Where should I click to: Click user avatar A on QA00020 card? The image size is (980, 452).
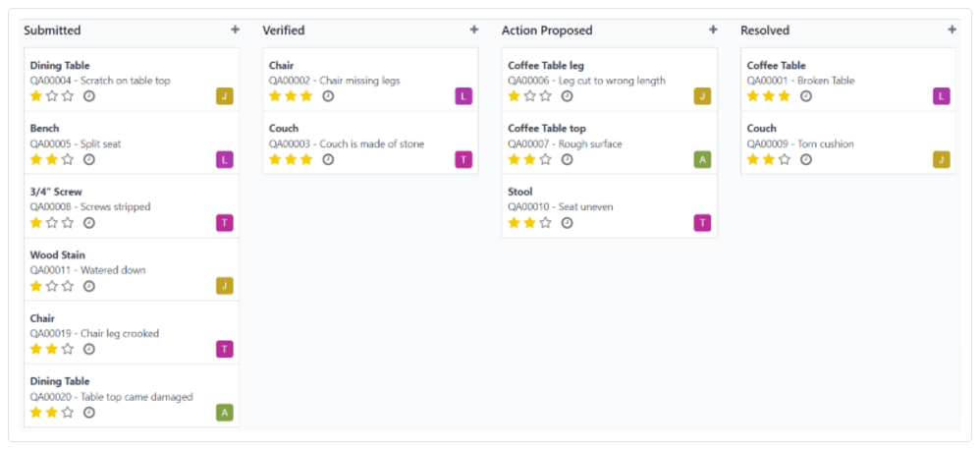click(225, 413)
